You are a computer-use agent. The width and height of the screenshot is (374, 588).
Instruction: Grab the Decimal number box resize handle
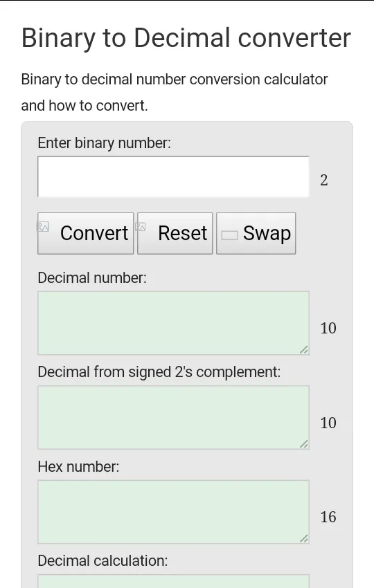[304, 350]
